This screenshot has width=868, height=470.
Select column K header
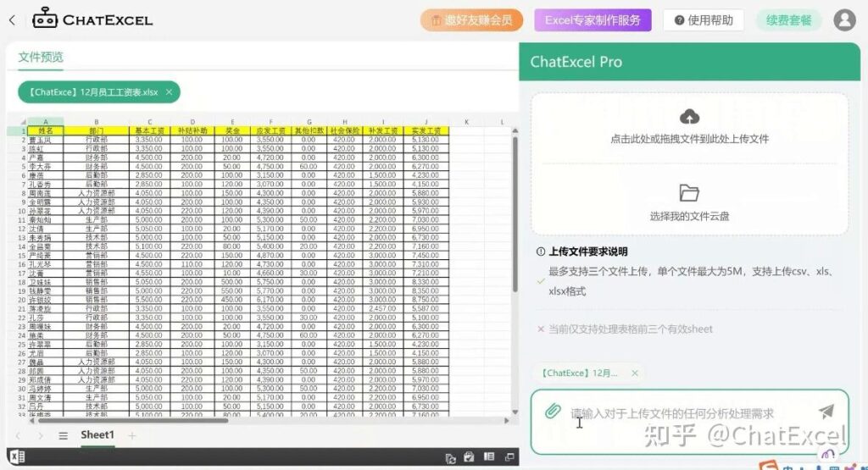[x=466, y=122]
